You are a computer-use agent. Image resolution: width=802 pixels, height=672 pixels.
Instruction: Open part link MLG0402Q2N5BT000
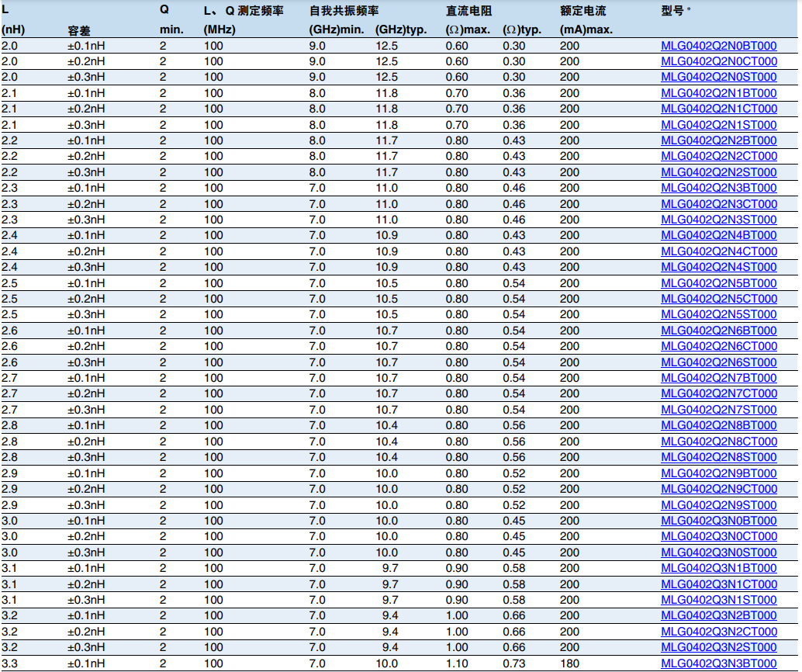719,283
